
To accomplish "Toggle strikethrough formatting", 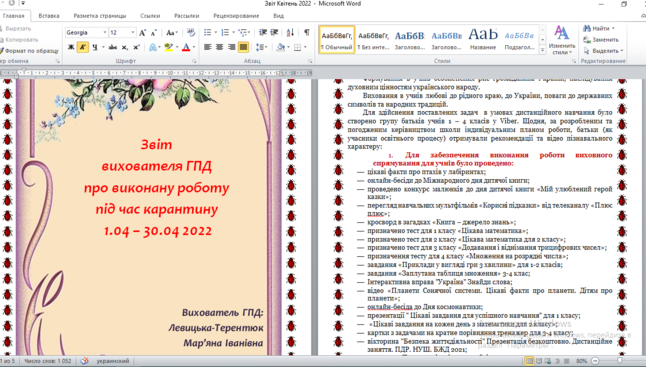I will 112,47.
